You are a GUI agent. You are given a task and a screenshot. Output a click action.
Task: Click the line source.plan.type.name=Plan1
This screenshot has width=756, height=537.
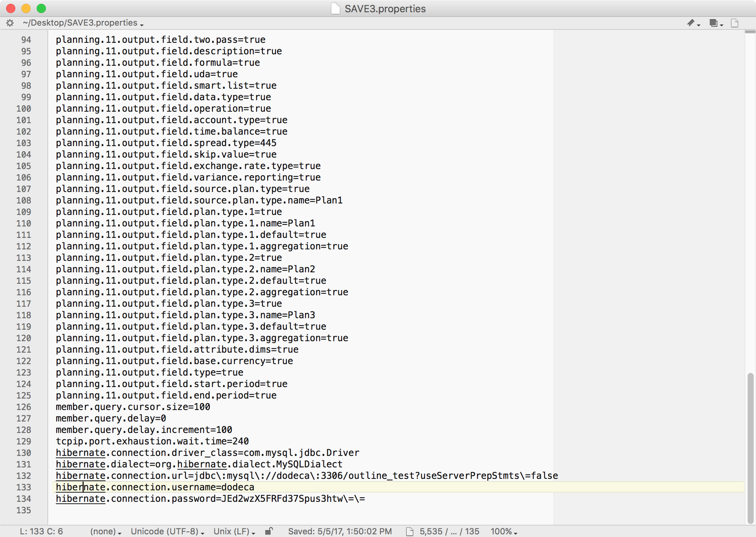point(199,200)
